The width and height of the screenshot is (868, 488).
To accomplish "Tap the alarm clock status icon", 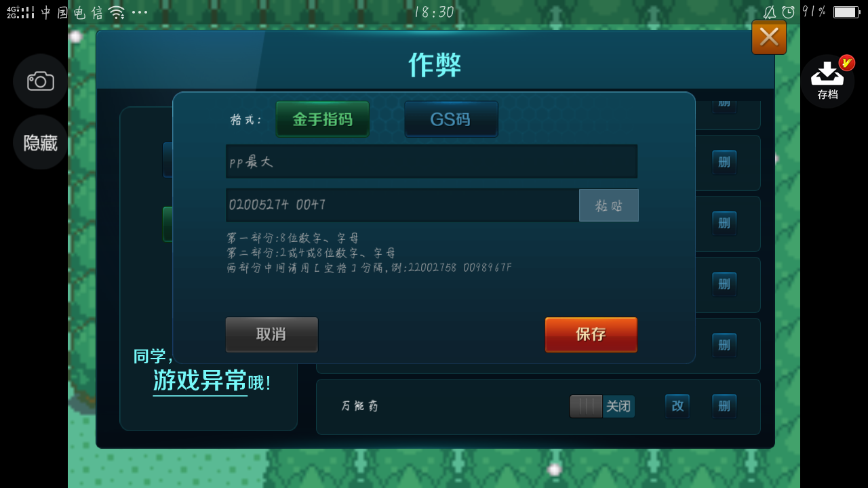I will point(788,12).
